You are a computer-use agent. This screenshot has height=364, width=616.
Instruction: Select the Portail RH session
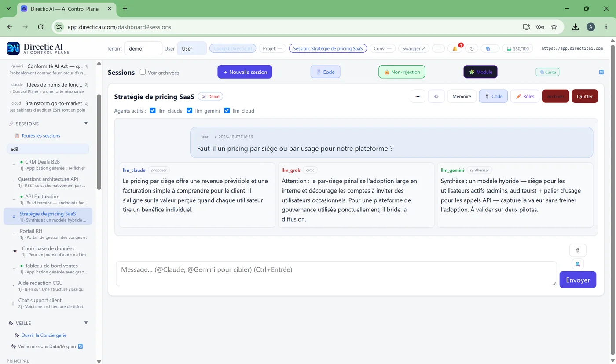[48, 234]
